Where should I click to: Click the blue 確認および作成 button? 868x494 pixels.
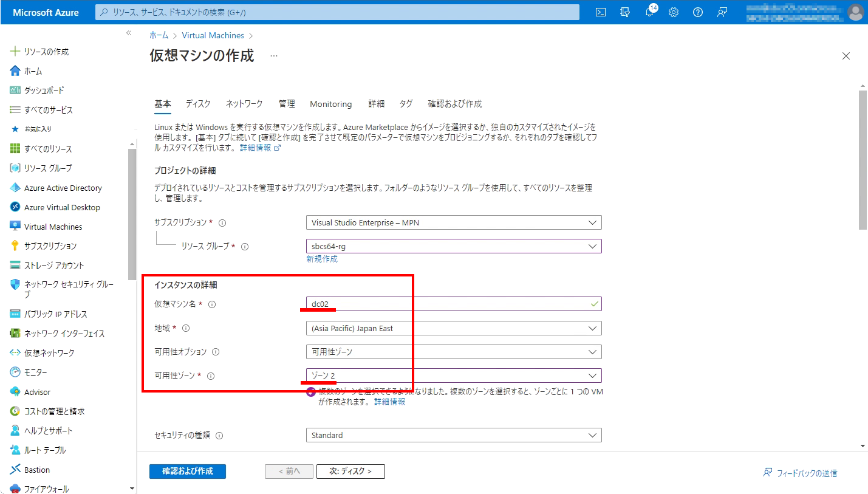coord(188,472)
